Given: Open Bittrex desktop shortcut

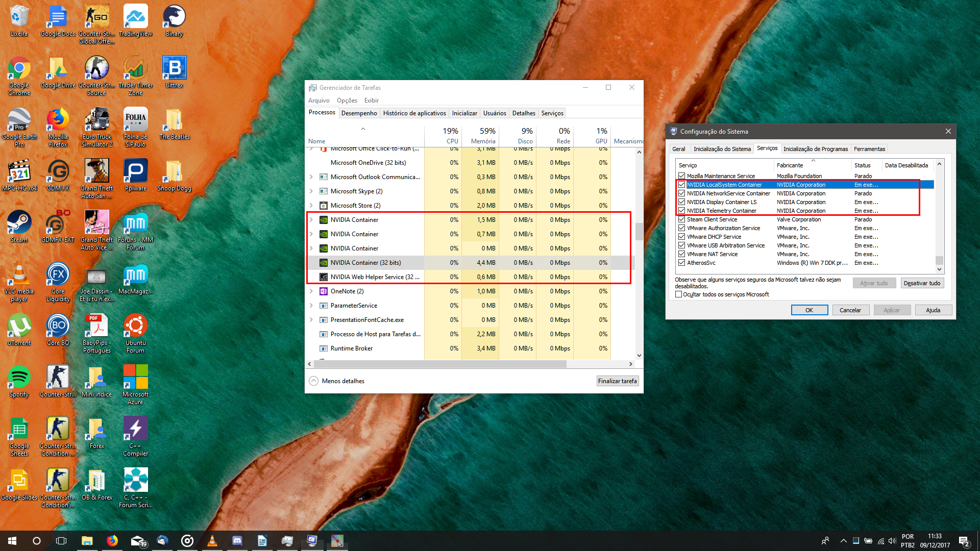Looking at the screenshot, I should [x=175, y=72].
